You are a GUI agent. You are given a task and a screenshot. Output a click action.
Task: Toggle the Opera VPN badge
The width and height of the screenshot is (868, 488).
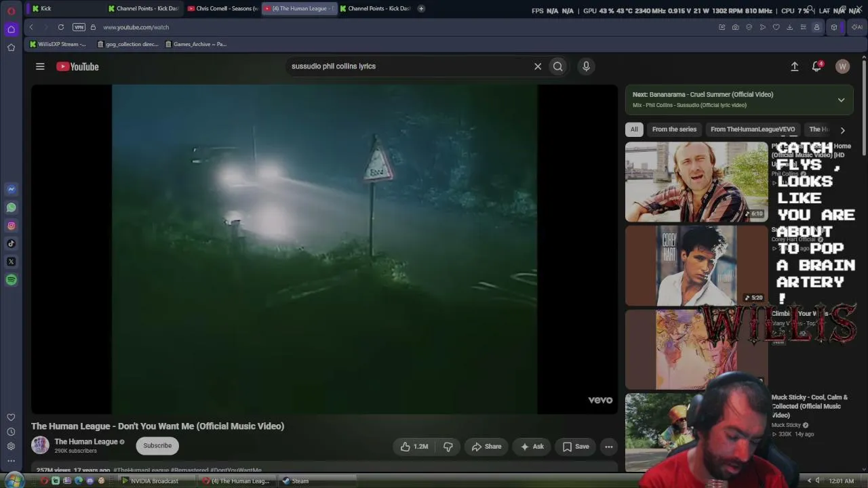[79, 27]
